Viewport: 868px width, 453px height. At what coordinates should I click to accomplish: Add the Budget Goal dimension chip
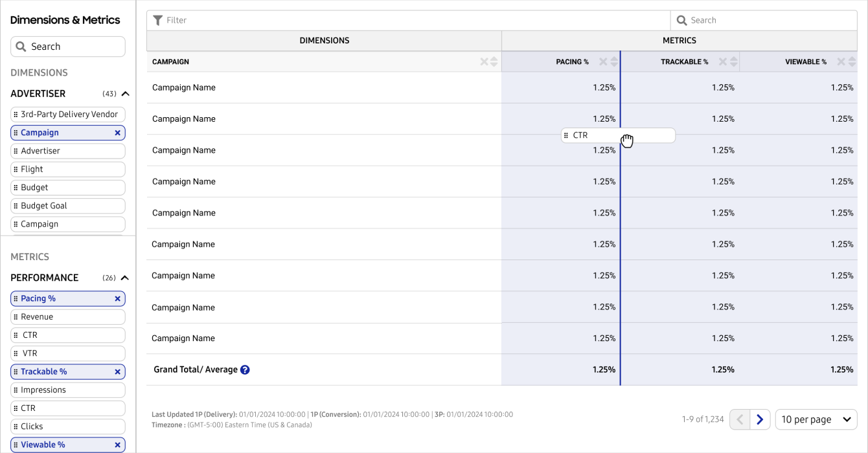click(x=68, y=206)
